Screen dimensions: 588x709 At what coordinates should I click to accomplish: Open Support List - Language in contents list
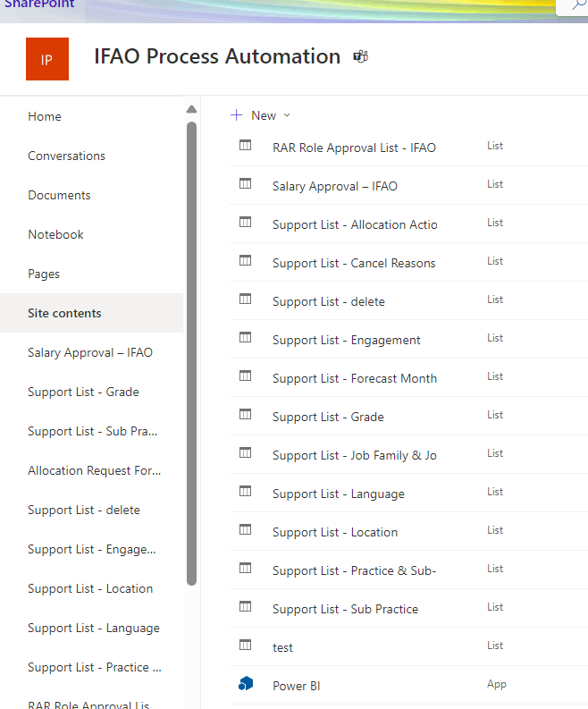[x=339, y=494]
